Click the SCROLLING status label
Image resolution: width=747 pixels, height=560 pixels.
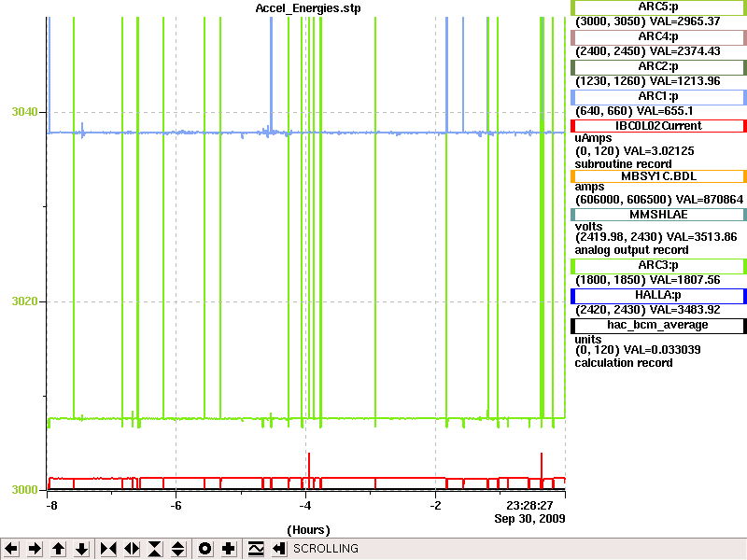pyautogui.click(x=325, y=549)
